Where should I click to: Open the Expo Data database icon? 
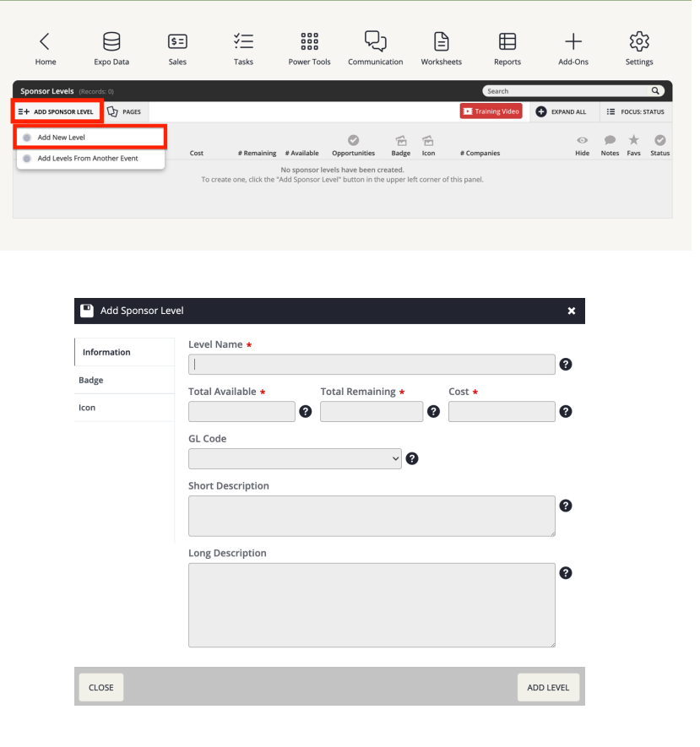tap(111, 42)
